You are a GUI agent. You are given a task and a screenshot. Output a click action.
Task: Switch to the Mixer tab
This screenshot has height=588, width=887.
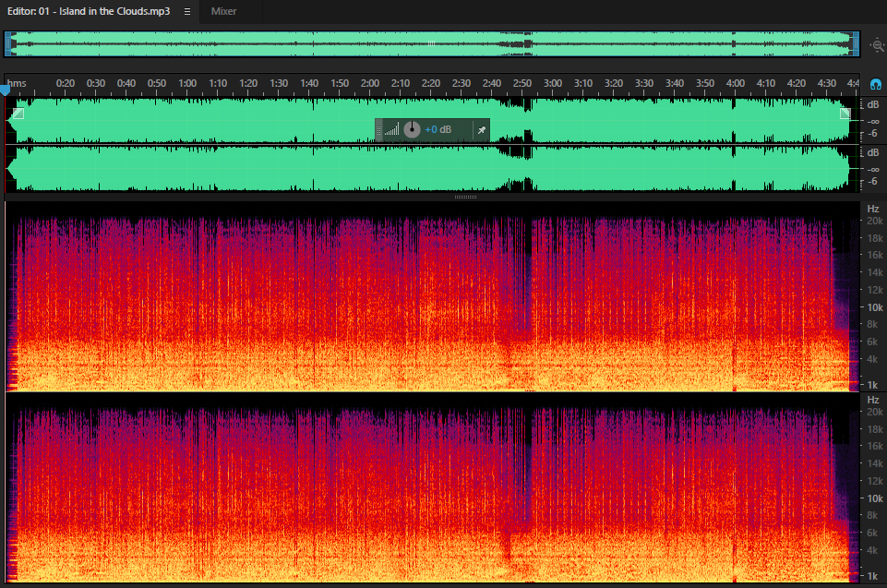tap(223, 11)
